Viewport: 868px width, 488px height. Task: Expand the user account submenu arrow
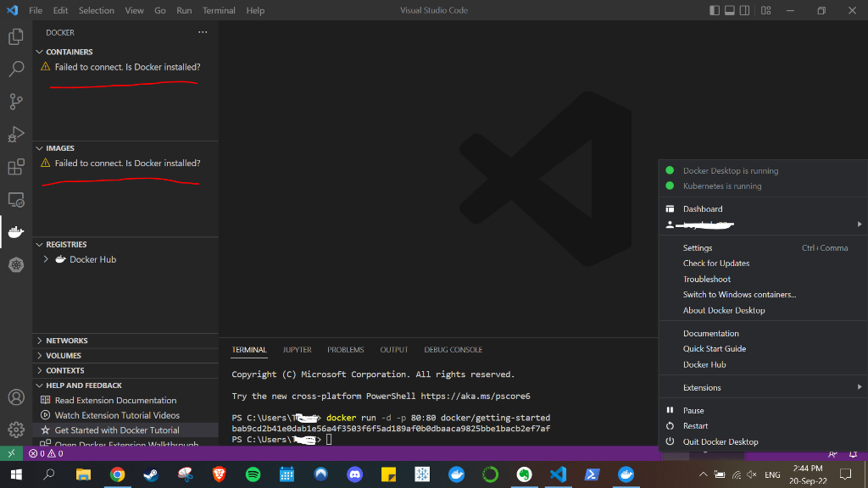860,224
